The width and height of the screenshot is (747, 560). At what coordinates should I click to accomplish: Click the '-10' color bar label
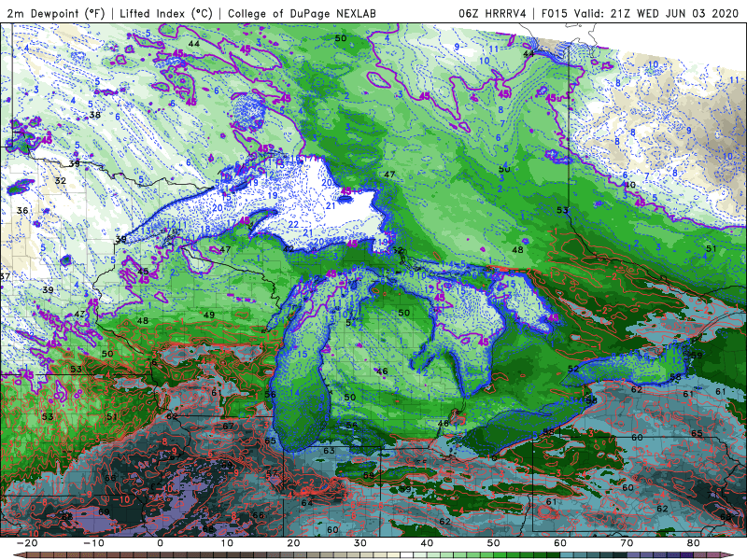point(93,543)
